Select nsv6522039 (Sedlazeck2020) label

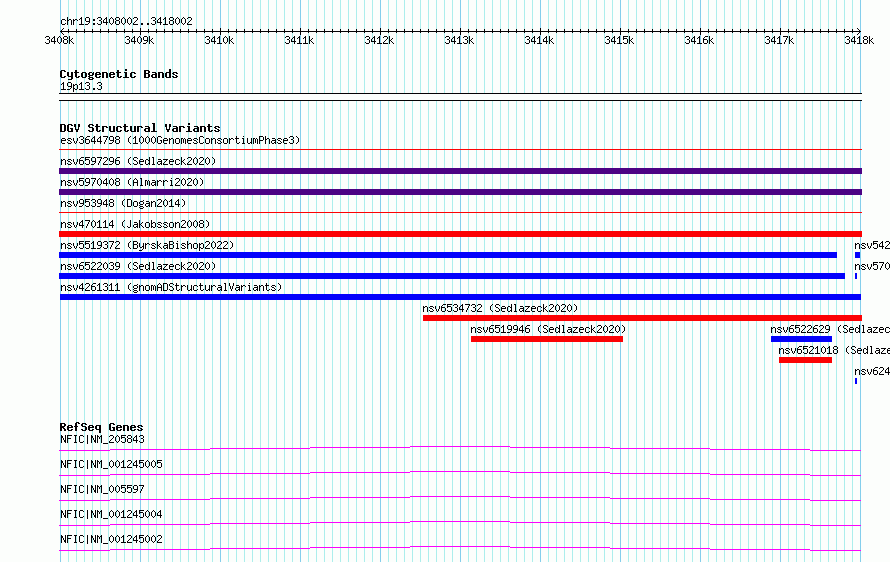[x=138, y=266]
